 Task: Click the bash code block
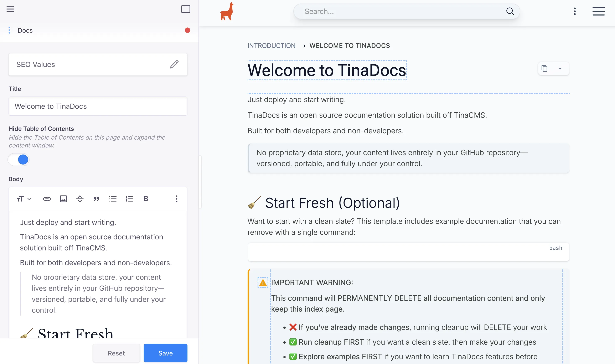tap(408, 252)
